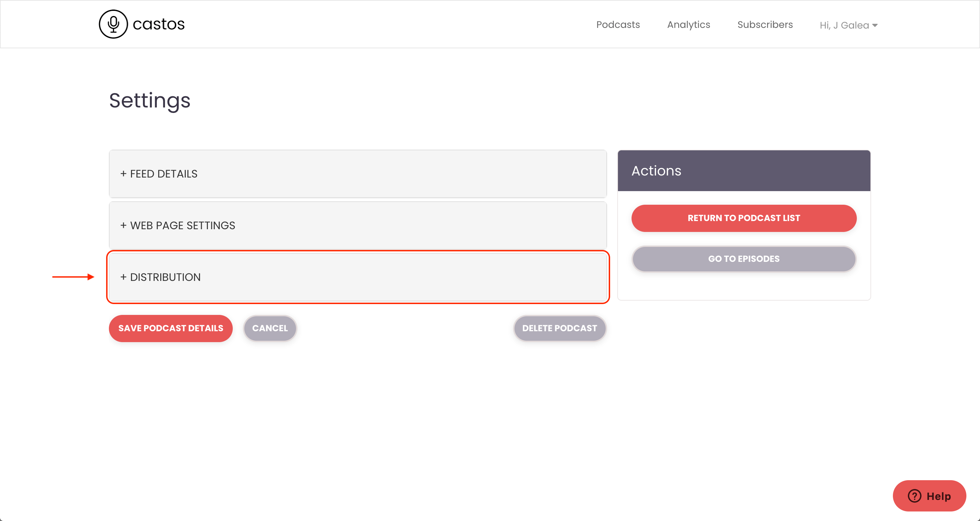Open the Help chat widget
The height and width of the screenshot is (521, 980).
click(x=929, y=496)
